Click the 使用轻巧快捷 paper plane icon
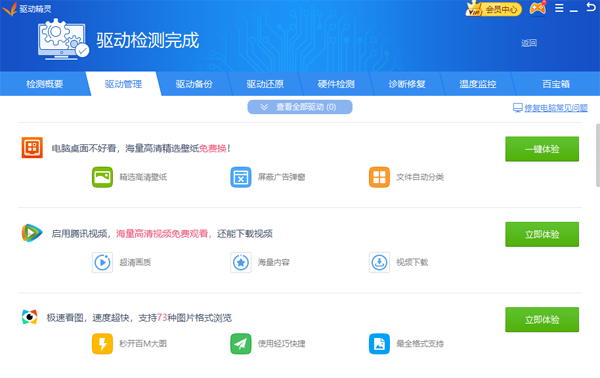The height and width of the screenshot is (378, 600). [241, 344]
